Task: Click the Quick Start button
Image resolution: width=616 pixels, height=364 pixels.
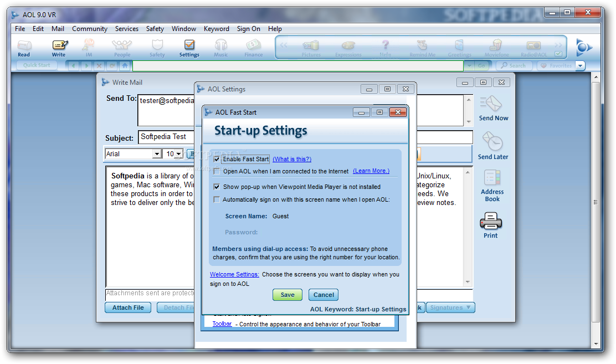Action: (37, 65)
